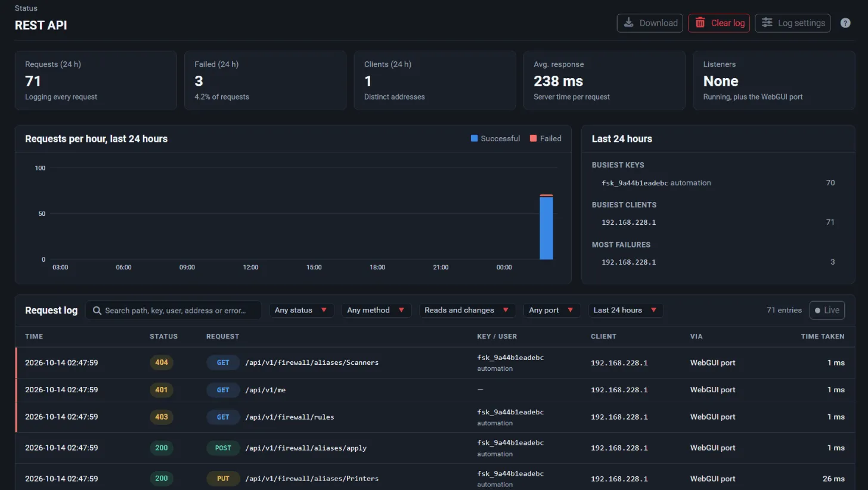Select the /api/v1/firewall/aliases/Scanners path
The height and width of the screenshot is (490, 868).
point(312,362)
